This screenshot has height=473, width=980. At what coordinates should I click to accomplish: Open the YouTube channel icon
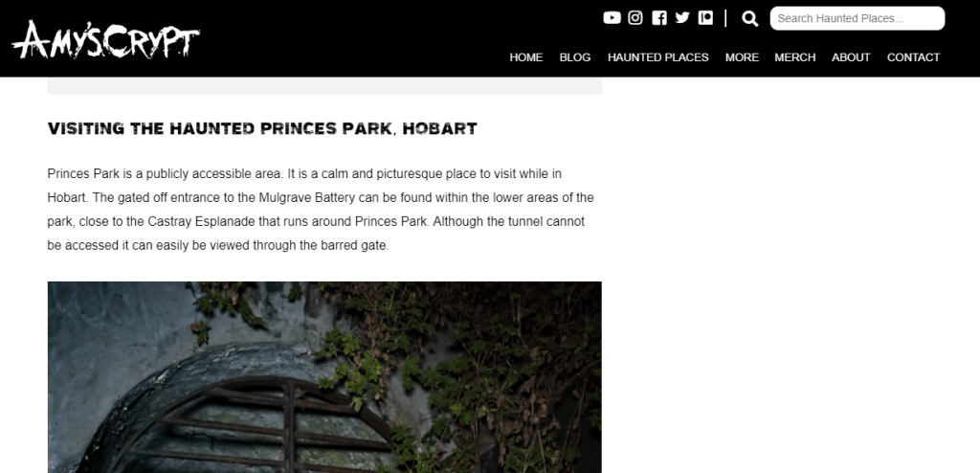(x=612, y=18)
